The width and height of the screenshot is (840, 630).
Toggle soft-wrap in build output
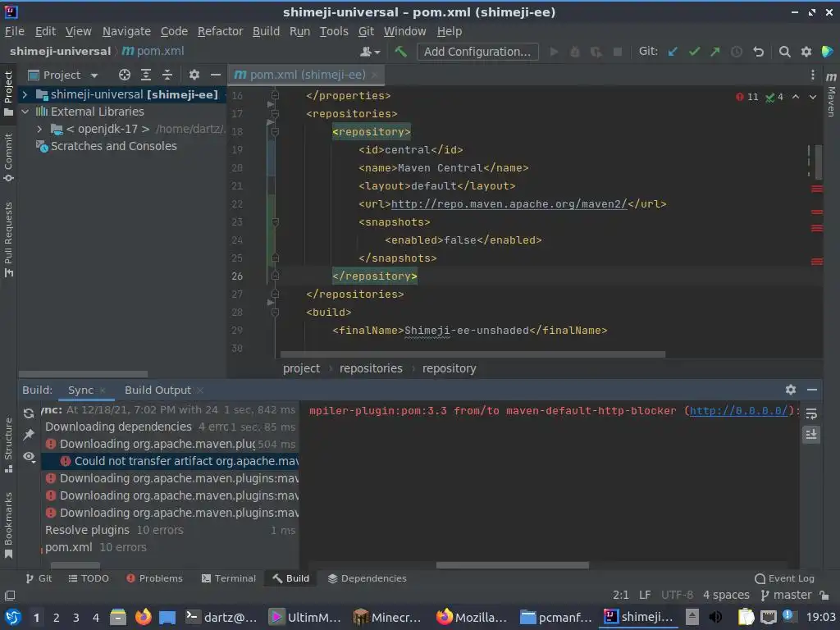(x=811, y=413)
